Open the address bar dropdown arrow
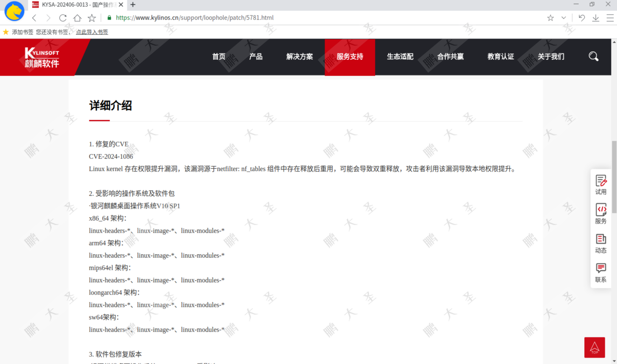 point(563,18)
